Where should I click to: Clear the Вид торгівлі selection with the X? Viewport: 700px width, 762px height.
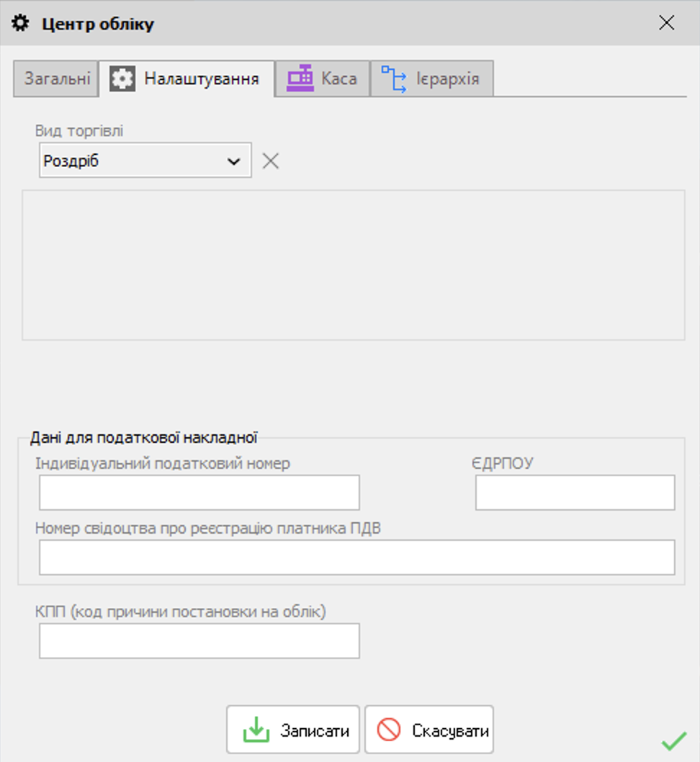pyautogui.click(x=271, y=161)
